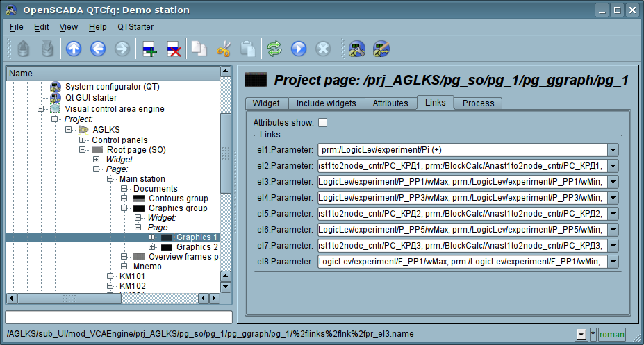Go back with the Previous arrow icon
The height and width of the screenshot is (345, 644).
tap(98, 49)
